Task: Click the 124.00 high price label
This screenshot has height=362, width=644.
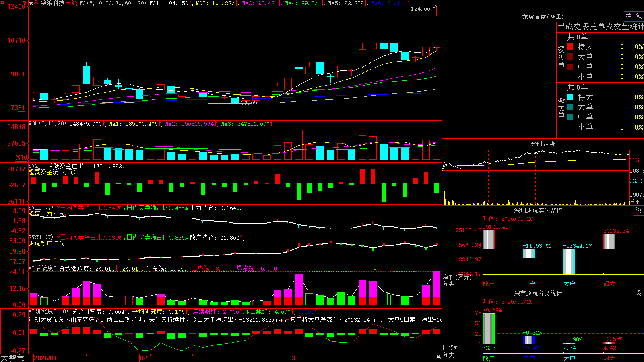Action: 420,9
